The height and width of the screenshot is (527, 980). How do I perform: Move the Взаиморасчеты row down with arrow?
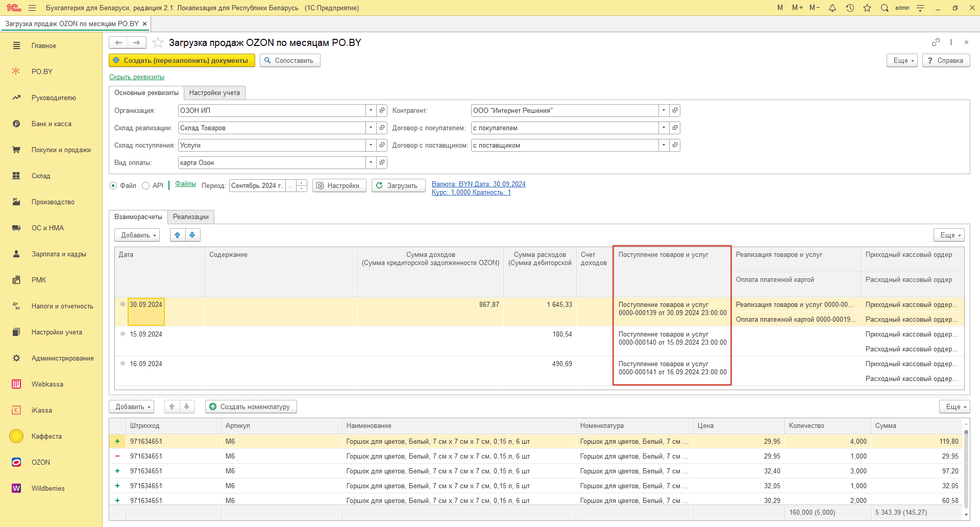tap(192, 235)
